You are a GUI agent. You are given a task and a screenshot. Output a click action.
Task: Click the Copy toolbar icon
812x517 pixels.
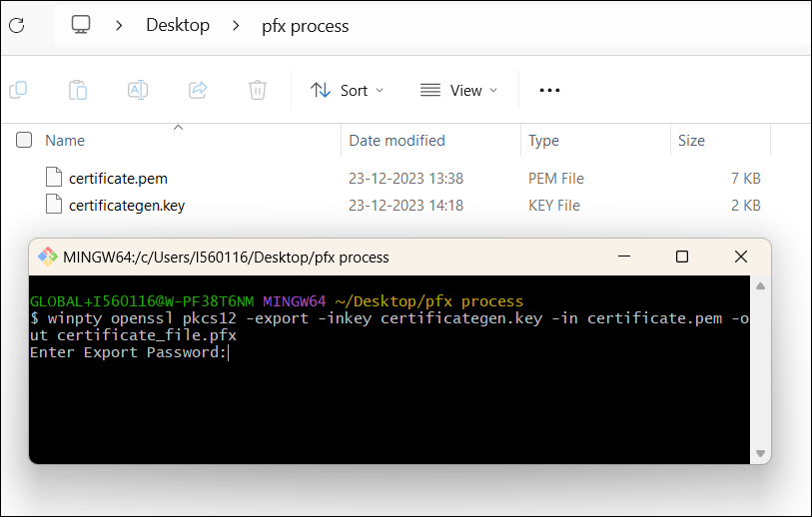coord(18,90)
